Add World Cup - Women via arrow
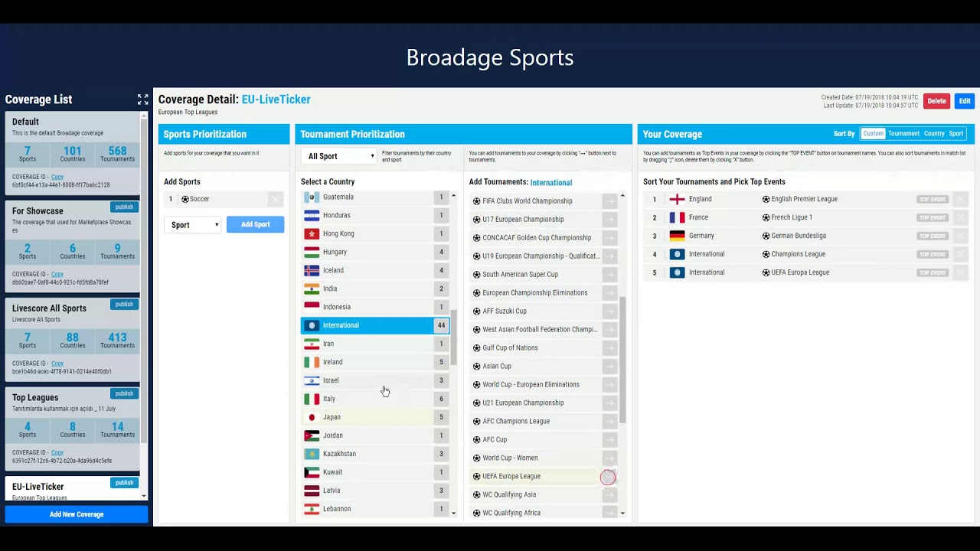The height and width of the screenshot is (551, 980). point(609,458)
